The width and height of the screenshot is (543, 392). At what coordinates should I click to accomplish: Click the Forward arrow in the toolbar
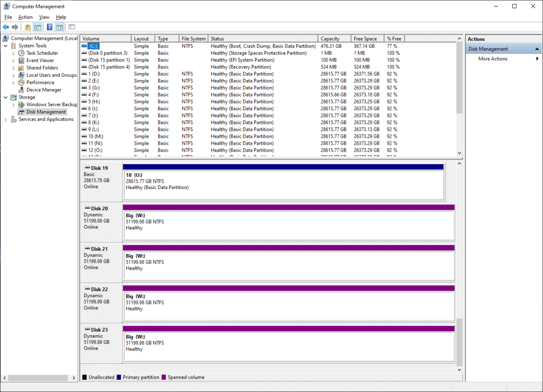(15, 27)
